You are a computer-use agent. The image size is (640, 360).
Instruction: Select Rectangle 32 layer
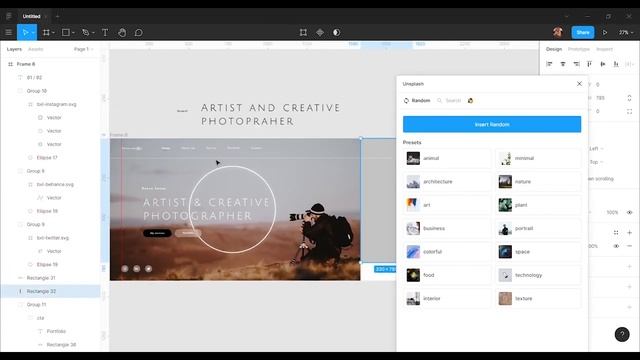[x=50, y=291]
